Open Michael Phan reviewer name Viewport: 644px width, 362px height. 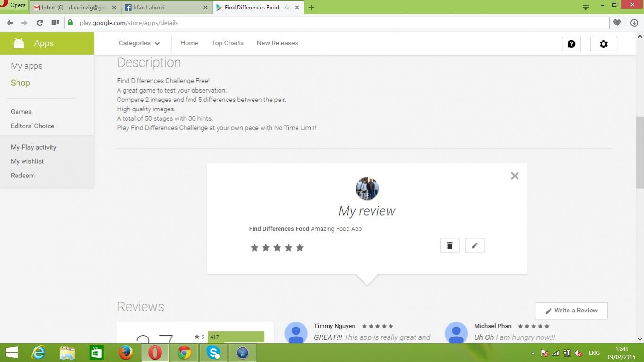click(x=493, y=326)
